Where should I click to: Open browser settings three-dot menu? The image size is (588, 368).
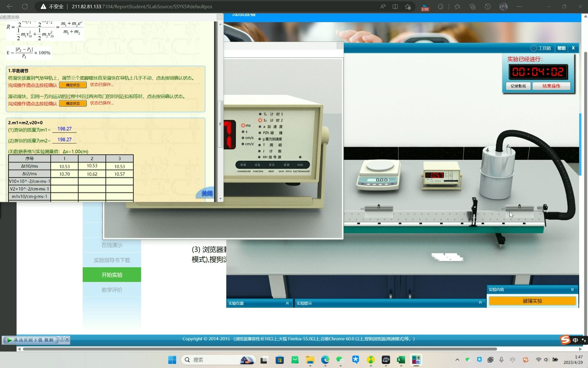tap(519, 6)
